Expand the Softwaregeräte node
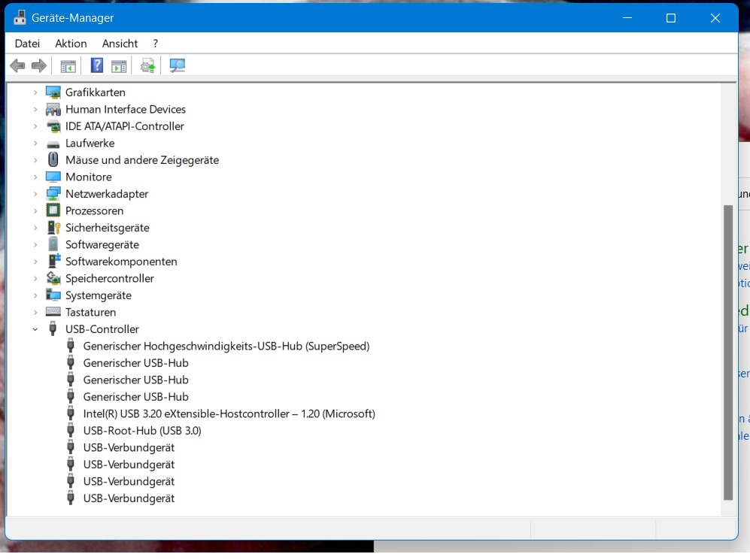This screenshot has height=560, width=750. click(x=35, y=244)
